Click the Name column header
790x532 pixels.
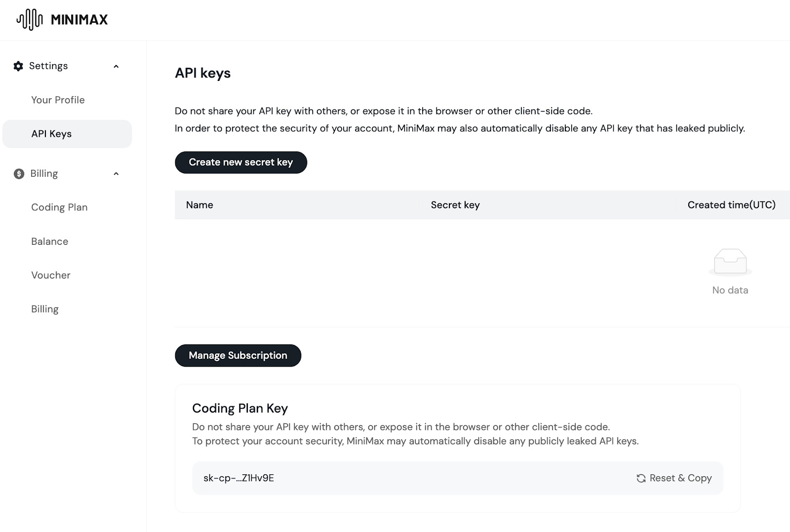(199, 205)
